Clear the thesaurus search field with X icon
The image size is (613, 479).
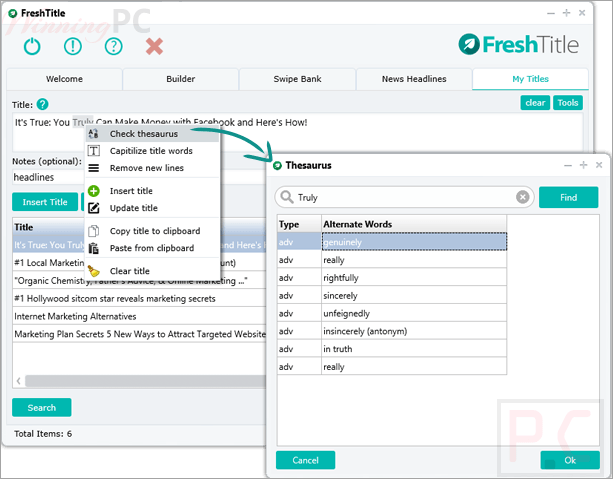pyautogui.click(x=522, y=197)
